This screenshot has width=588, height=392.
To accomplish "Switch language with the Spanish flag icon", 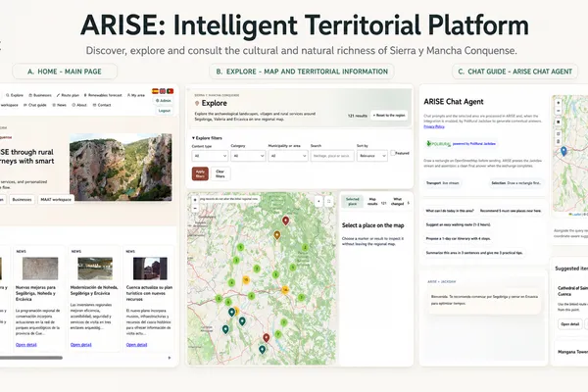I will tap(155, 91).
